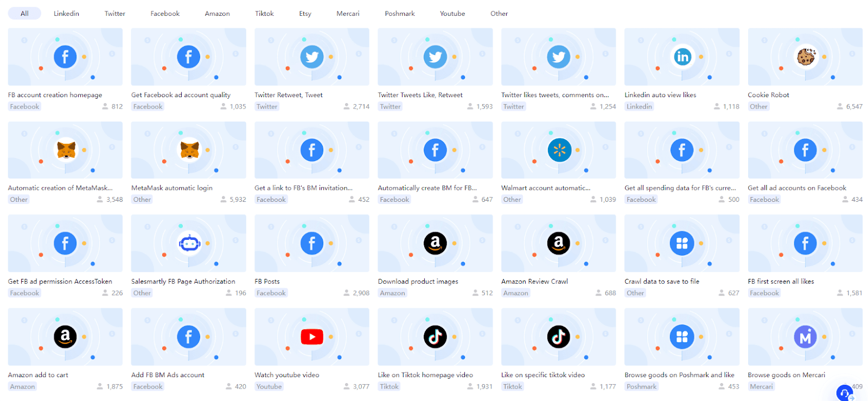Click the 2,908 user count on FB Posts

(x=361, y=293)
